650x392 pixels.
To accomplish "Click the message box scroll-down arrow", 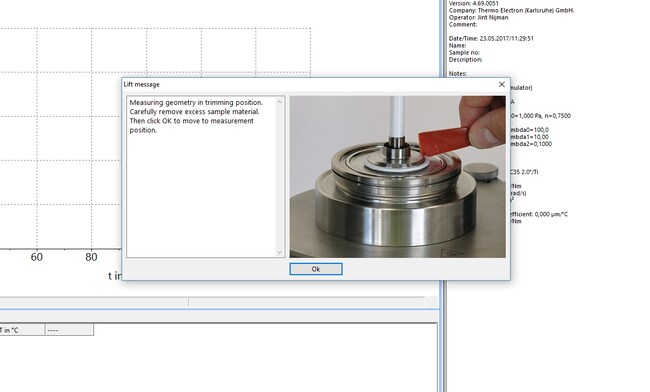I will click(x=279, y=252).
